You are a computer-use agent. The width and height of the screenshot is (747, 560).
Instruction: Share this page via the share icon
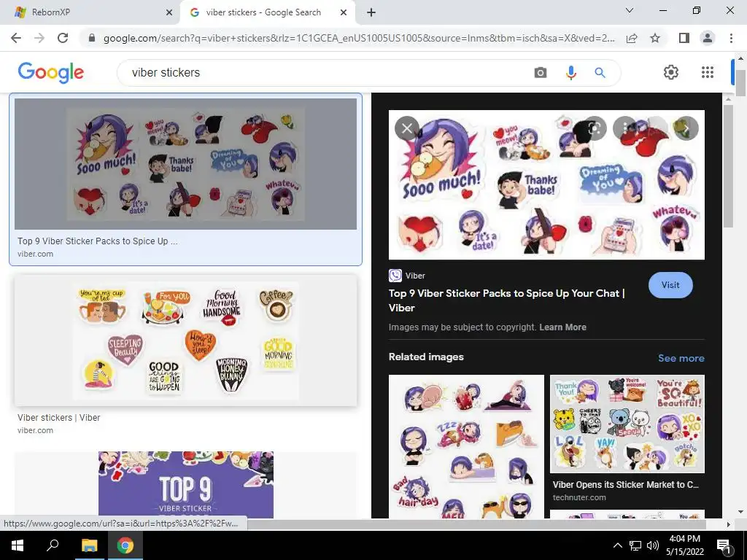(632, 38)
